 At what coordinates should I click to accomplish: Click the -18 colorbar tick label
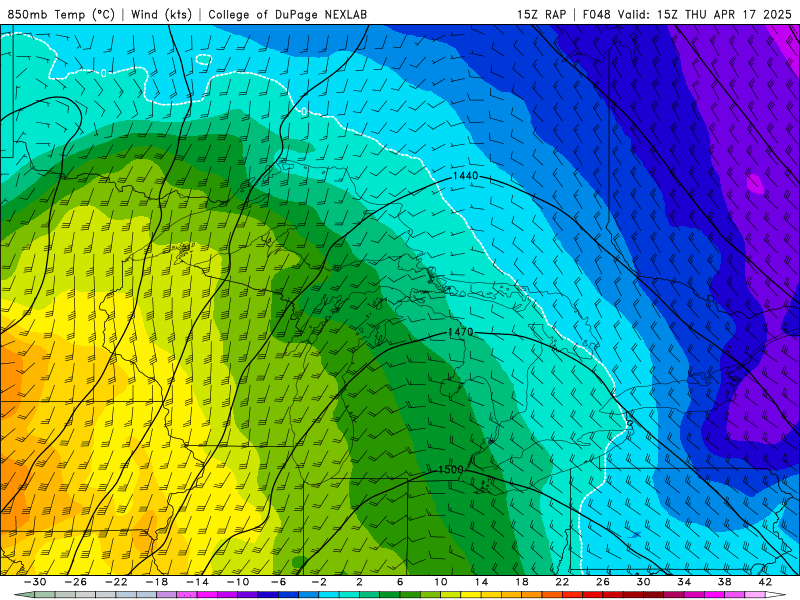(157, 582)
